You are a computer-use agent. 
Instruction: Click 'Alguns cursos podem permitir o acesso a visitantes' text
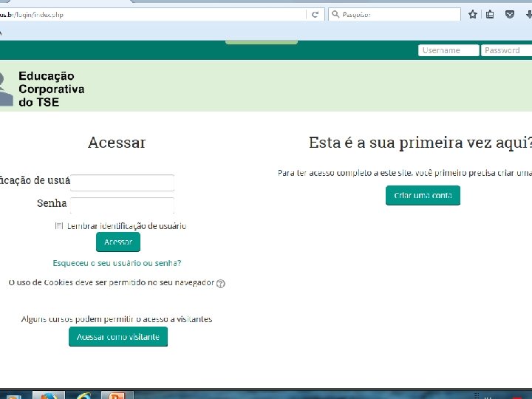coord(117,319)
